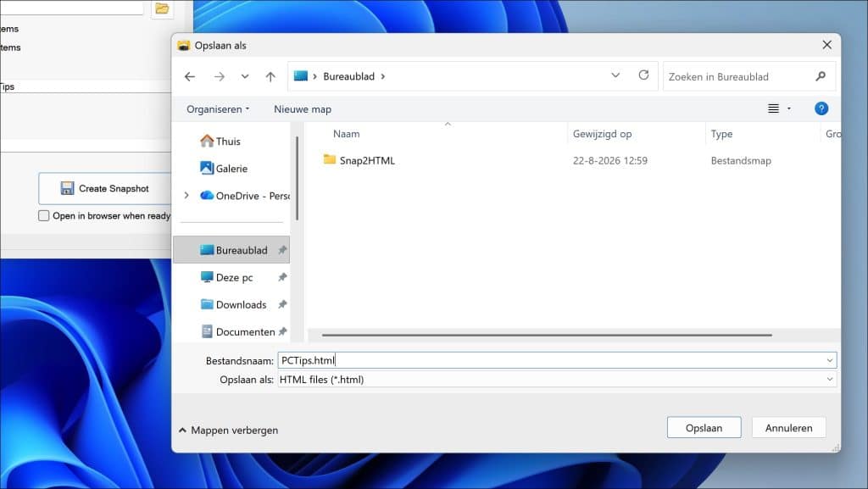Image resolution: width=868 pixels, height=489 pixels.
Task: Click the pin icon next to Downloads
Action: coord(282,304)
